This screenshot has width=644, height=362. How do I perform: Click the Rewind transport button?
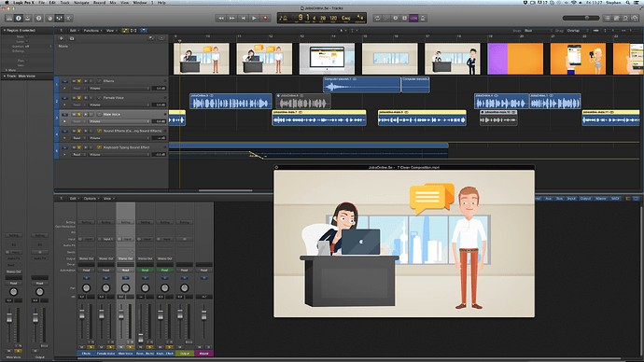coord(221,18)
